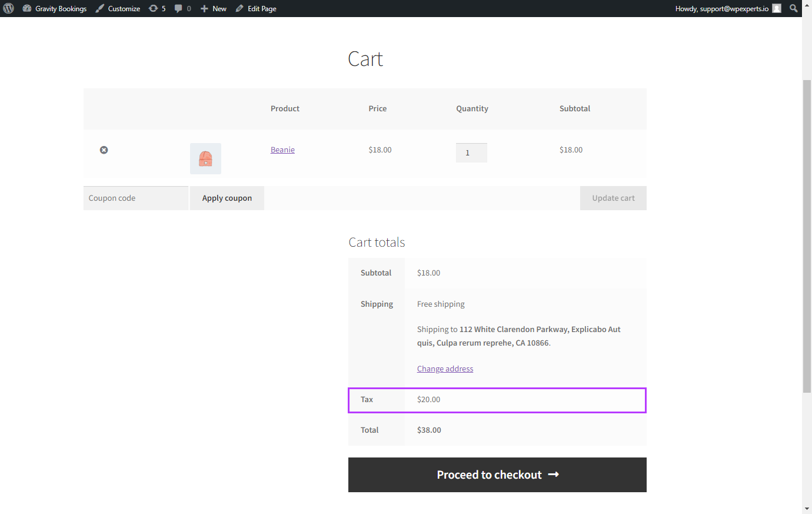The width and height of the screenshot is (812, 514).
Task: Open the WordPress logo menu
Action: coord(8,8)
